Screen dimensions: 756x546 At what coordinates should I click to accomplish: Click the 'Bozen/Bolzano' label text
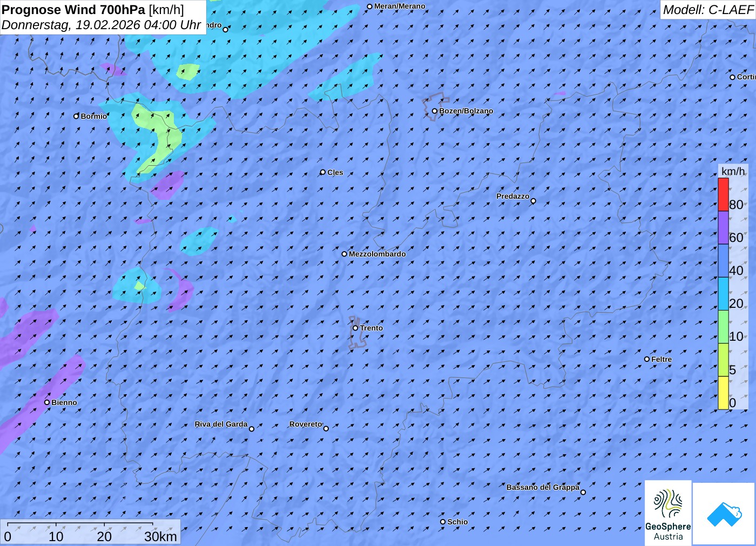pos(466,111)
